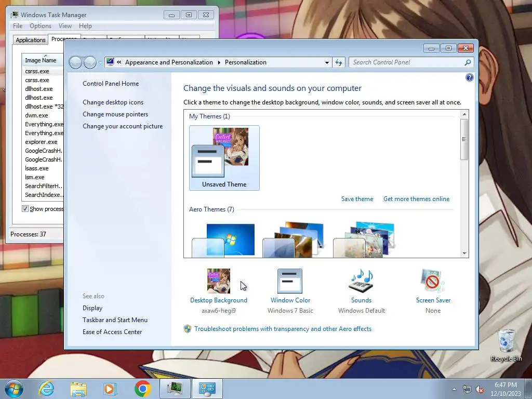Click the Help question mark icon
The image size is (532, 399).
pyautogui.click(x=469, y=78)
